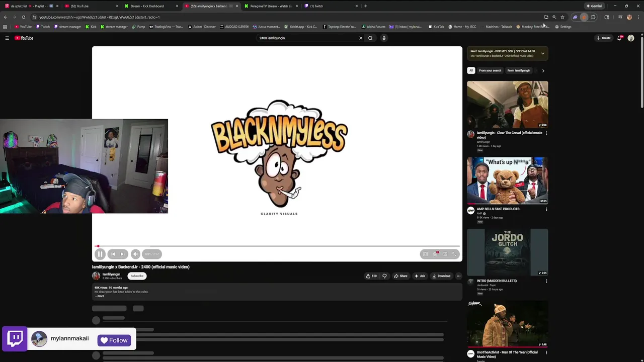
Task: Pause the playing music video
Action: click(100, 254)
